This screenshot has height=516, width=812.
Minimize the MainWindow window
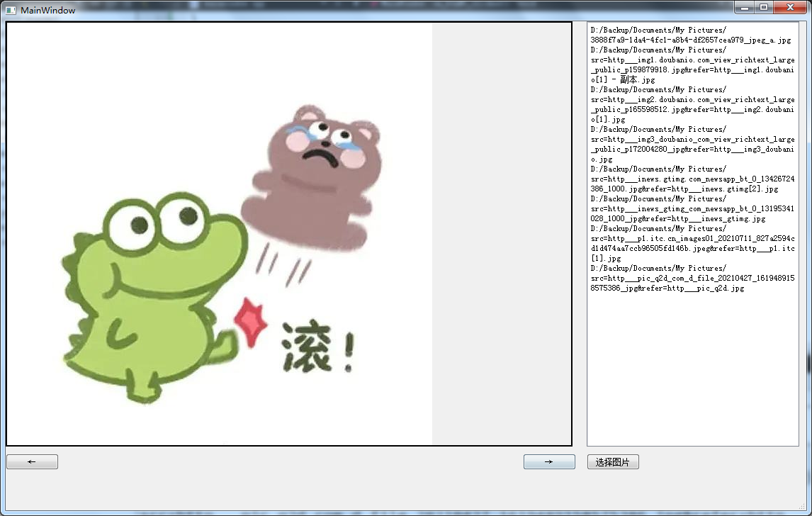(x=744, y=7)
